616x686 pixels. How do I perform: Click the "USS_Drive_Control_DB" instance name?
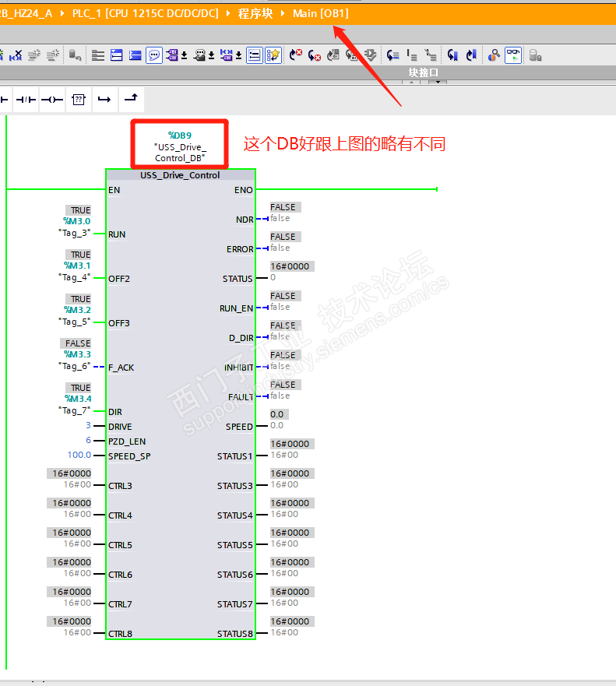click(180, 153)
